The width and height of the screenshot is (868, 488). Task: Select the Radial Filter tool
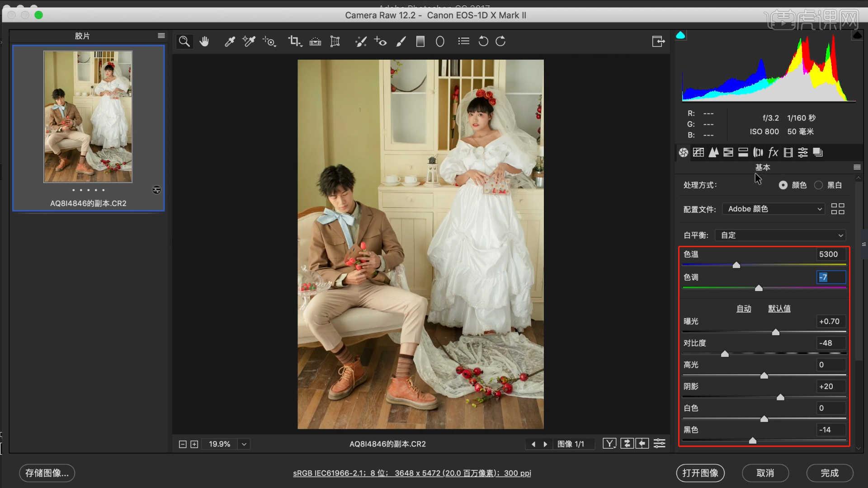pos(440,42)
